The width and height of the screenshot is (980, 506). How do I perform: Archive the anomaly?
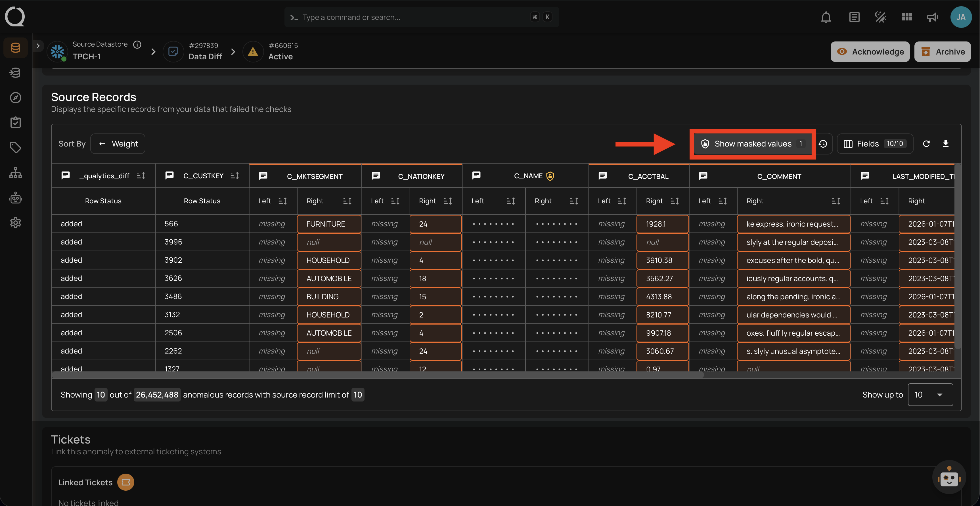[x=942, y=52]
